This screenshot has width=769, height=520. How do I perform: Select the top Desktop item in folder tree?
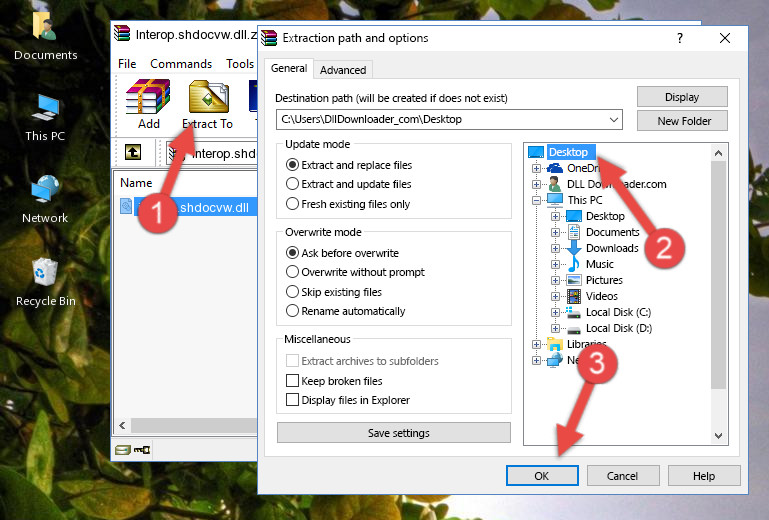(x=568, y=152)
